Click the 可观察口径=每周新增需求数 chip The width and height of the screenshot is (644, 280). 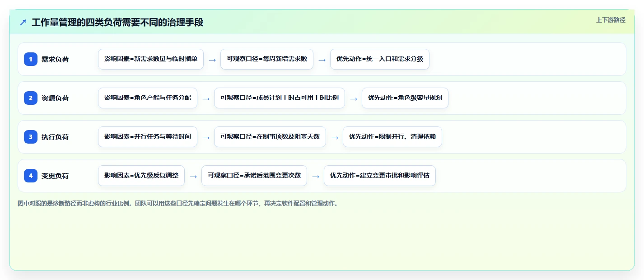(267, 59)
